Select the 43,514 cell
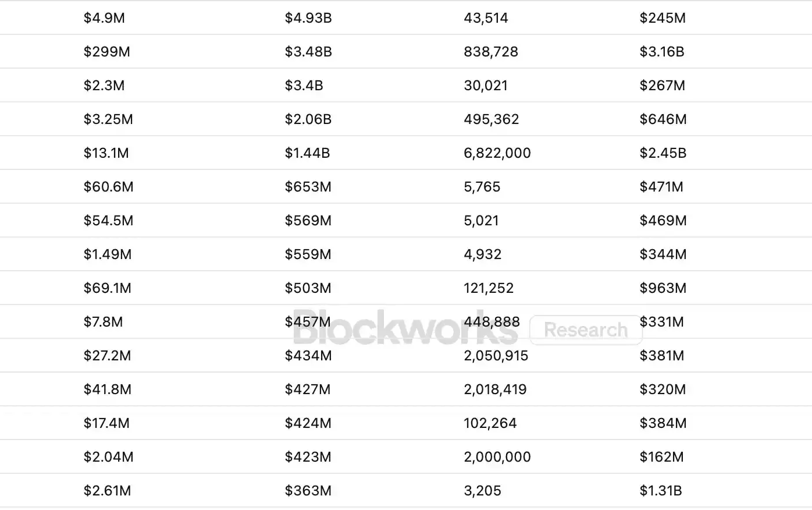Screen dimensions: 812x510 (486, 18)
